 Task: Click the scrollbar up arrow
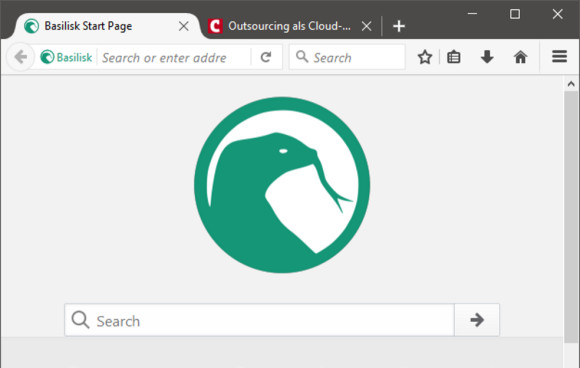[571, 84]
